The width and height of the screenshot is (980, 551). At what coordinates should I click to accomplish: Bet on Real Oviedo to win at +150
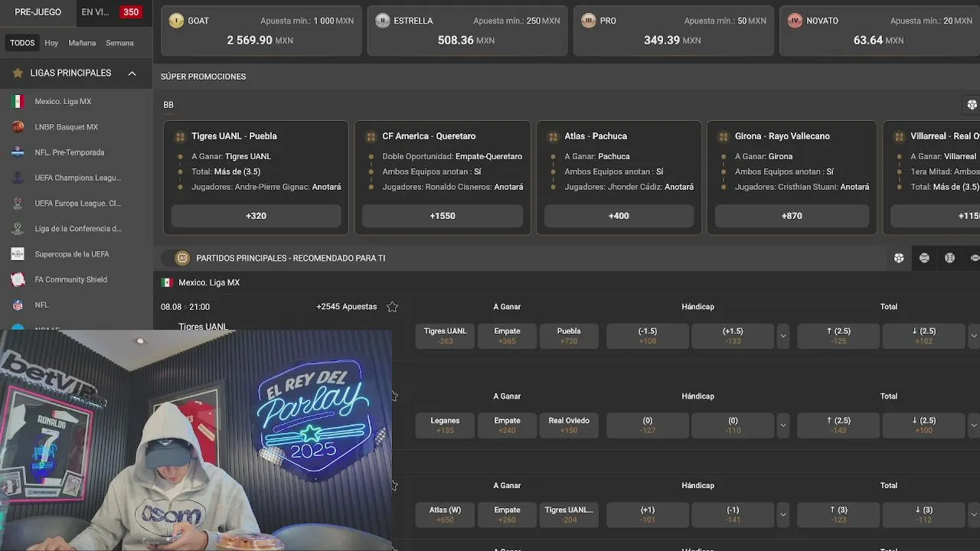[x=569, y=425]
